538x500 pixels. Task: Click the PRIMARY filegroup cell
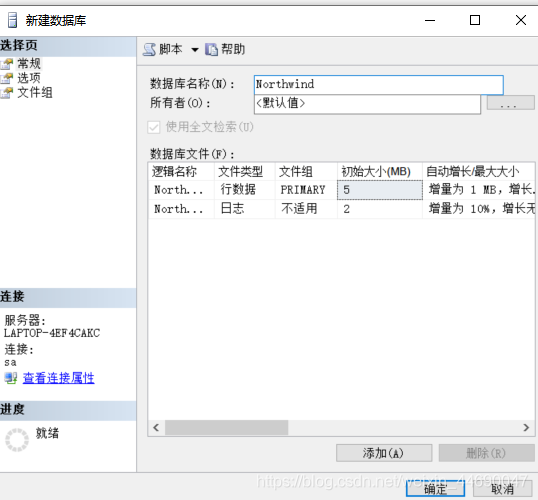(306, 190)
